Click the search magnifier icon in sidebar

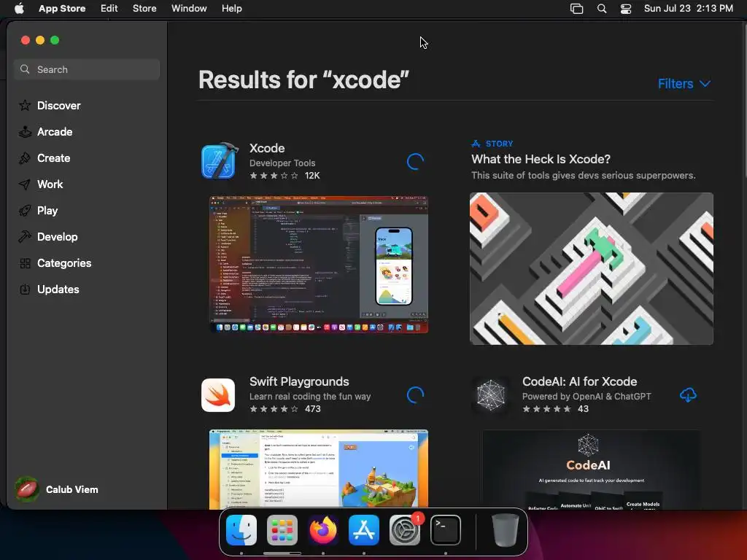(25, 69)
